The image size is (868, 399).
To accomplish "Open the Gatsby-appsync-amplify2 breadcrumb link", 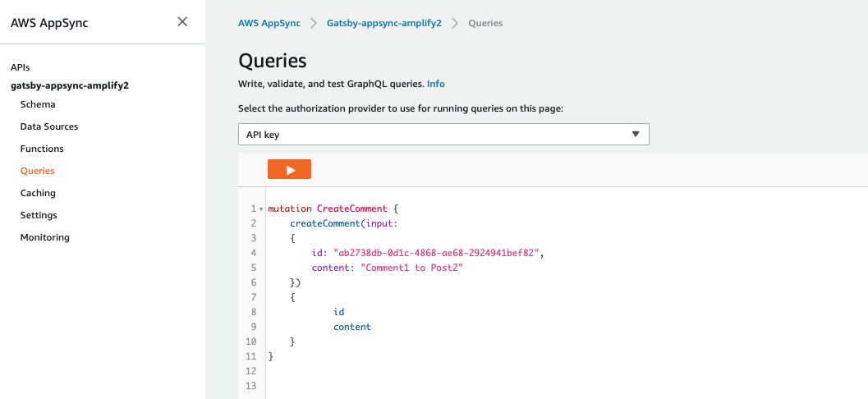I will 384,23.
